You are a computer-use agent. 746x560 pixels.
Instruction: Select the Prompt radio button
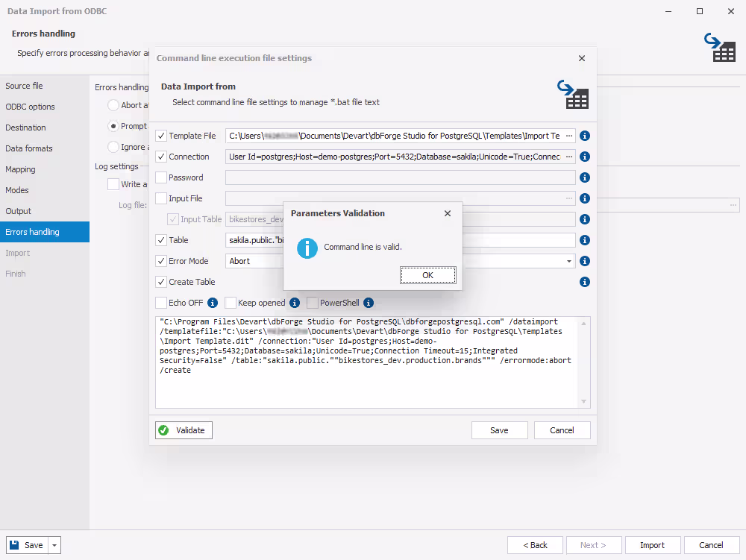click(113, 127)
